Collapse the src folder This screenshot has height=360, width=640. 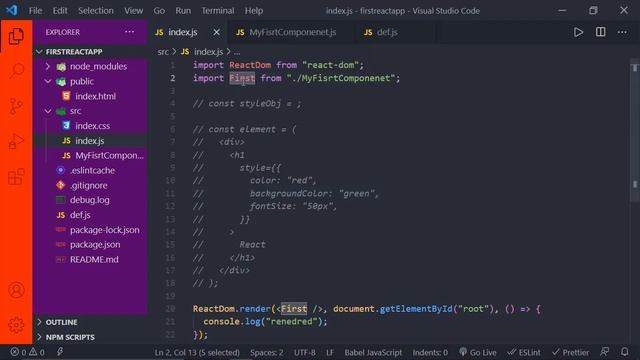click(x=91, y=111)
